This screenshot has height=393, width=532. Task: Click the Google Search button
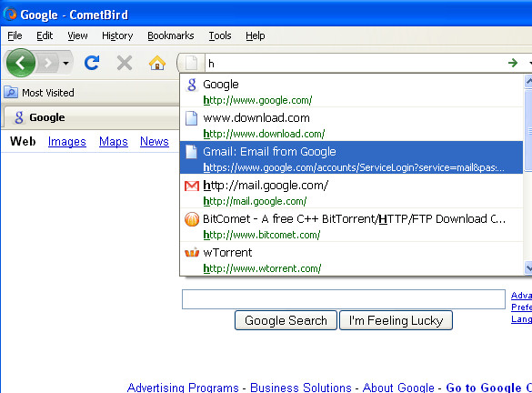[286, 320]
